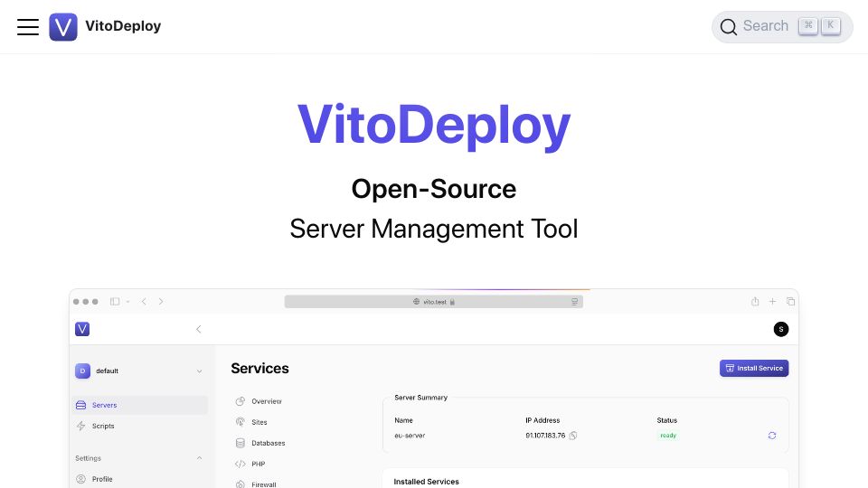868x488 pixels.
Task: Click the browser forward arrow in preview
Action: 161,302
